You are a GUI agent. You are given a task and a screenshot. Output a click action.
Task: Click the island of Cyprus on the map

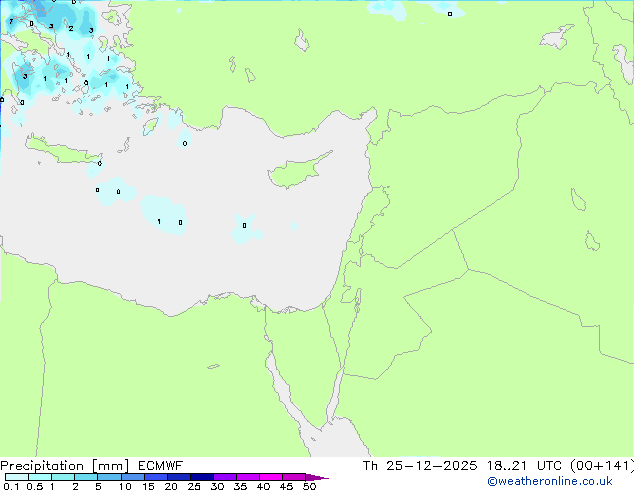(x=297, y=171)
